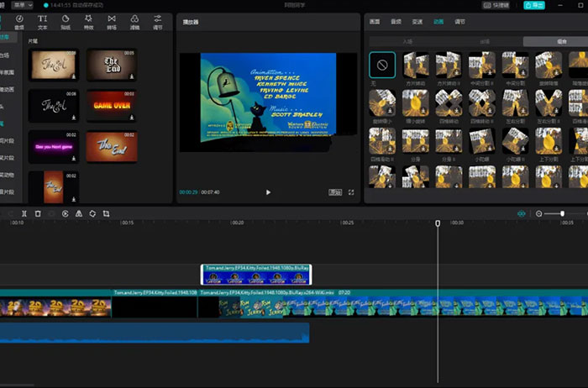This screenshot has width=588, height=388.
Task: Click the 原始 ratio button in the player
Action: tap(335, 192)
